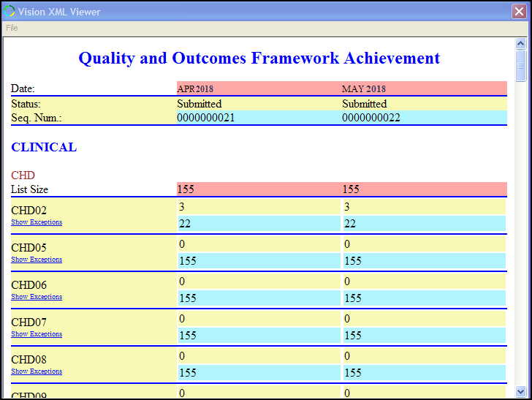532x400 pixels.
Task: Click the red CHD group heading
Action: tap(23, 176)
